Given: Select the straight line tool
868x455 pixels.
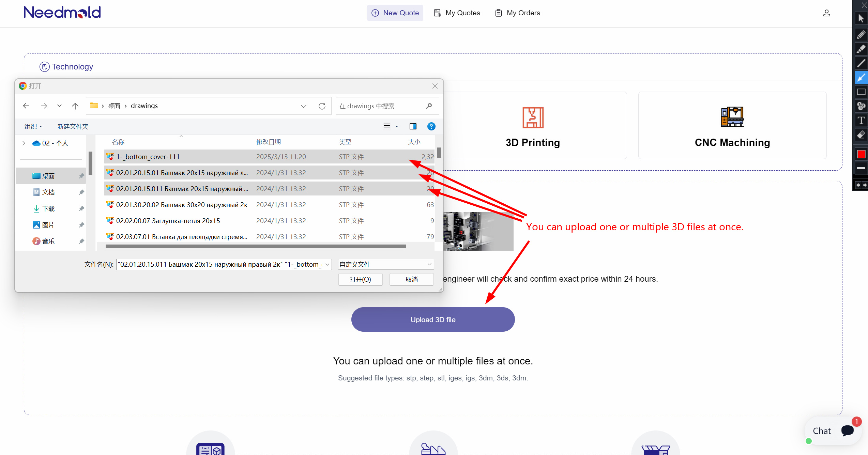Looking at the screenshot, I should (861, 63).
